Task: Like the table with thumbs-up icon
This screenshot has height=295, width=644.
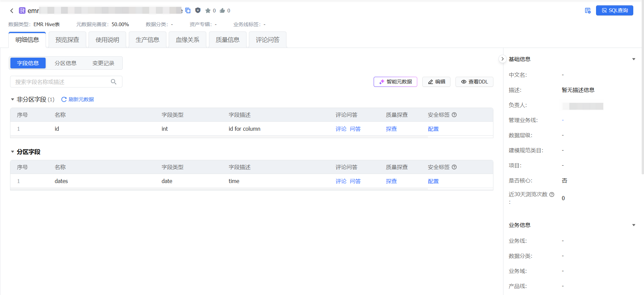Action: click(x=222, y=10)
